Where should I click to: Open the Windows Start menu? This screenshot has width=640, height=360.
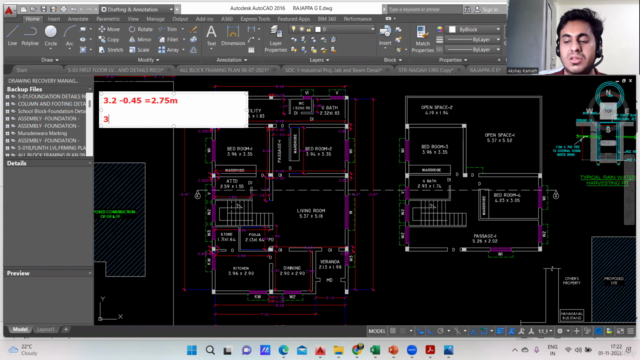pos(192,350)
